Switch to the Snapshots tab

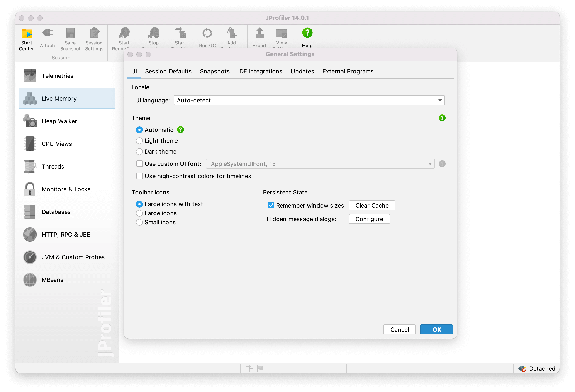(214, 71)
